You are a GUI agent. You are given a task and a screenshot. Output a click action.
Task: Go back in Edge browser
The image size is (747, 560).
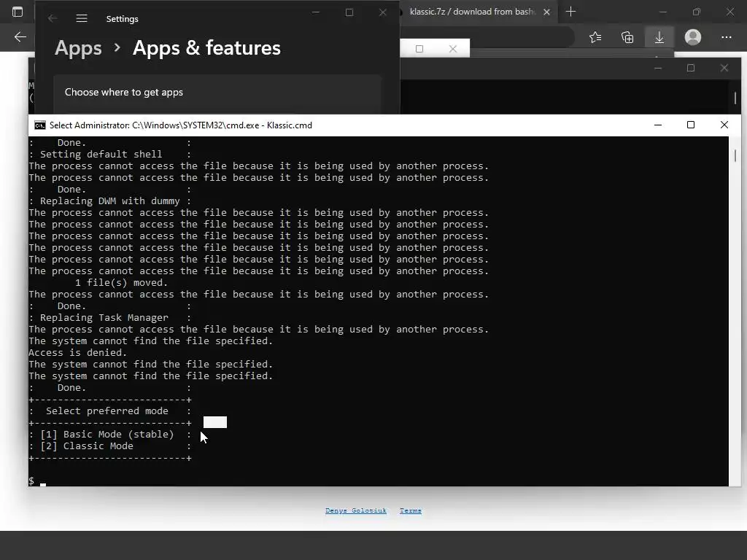click(20, 37)
